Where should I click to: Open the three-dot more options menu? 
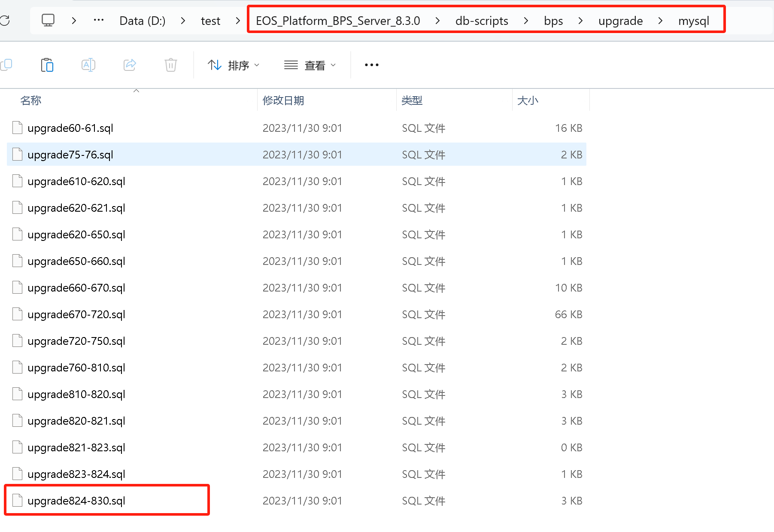371,65
